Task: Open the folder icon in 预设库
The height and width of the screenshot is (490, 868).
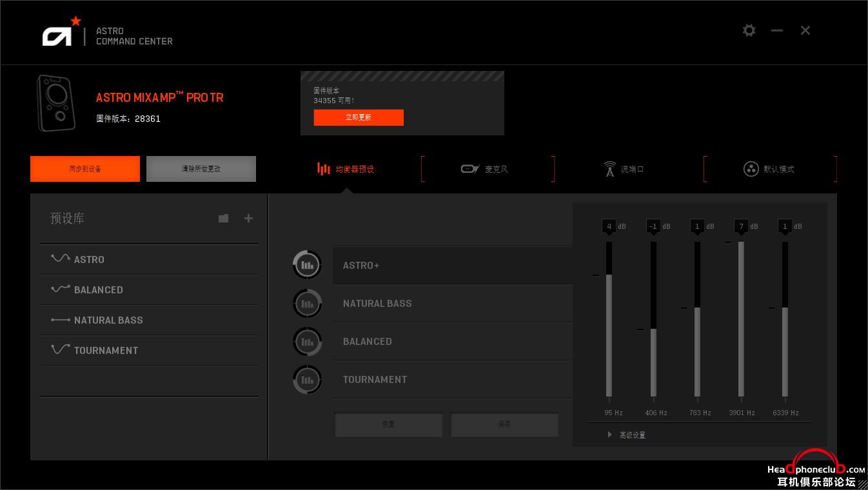Action: tap(223, 219)
